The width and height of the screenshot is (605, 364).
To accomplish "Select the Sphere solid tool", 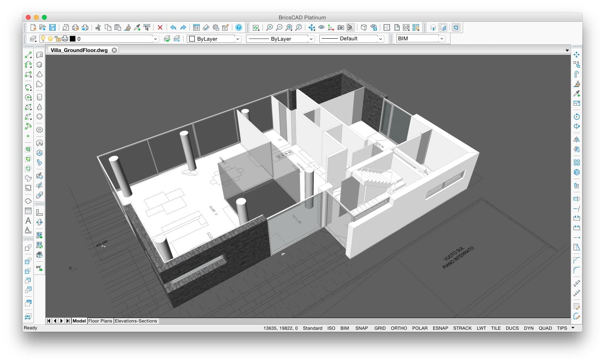I will [40, 116].
